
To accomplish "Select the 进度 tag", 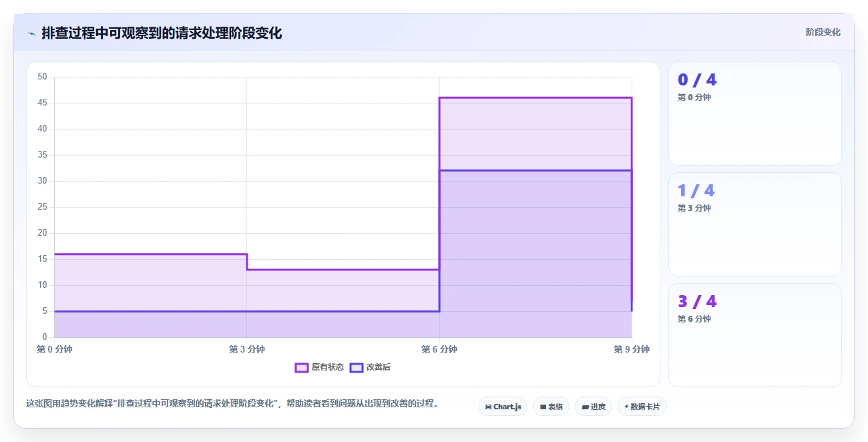I will [594, 407].
